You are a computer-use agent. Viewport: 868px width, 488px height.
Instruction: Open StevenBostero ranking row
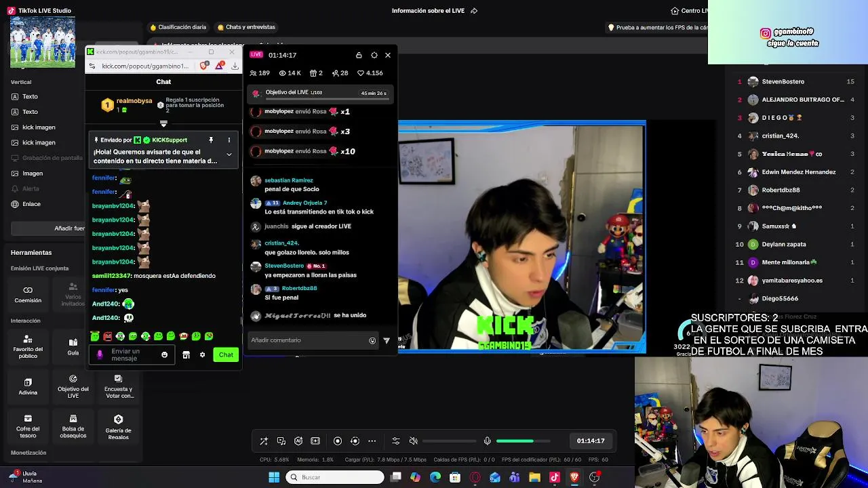[x=796, y=81]
